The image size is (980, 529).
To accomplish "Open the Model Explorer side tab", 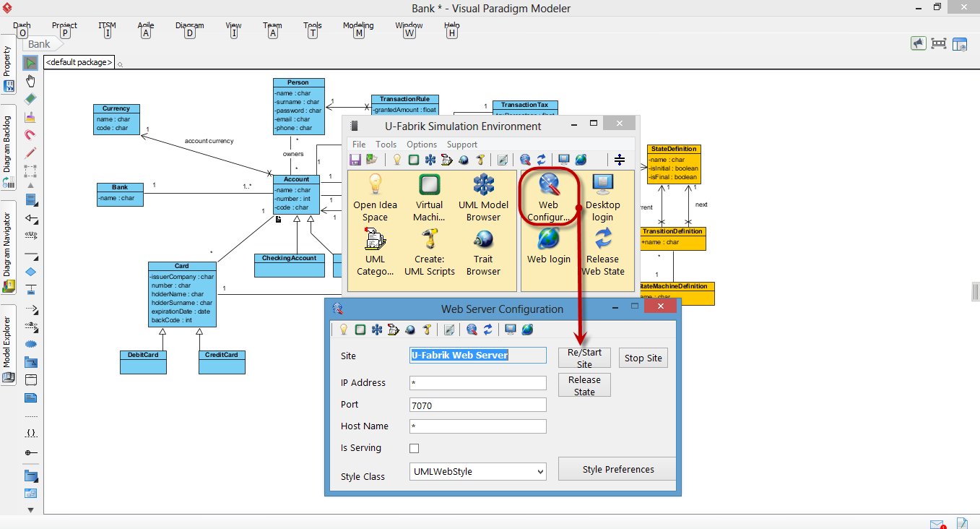I will [x=8, y=345].
